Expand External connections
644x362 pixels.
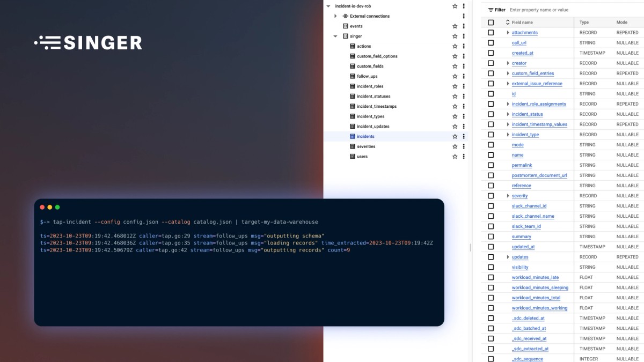click(335, 16)
